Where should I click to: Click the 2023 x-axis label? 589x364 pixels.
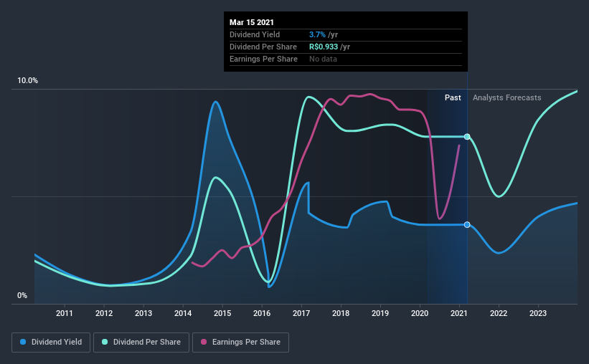click(x=538, y=313)
